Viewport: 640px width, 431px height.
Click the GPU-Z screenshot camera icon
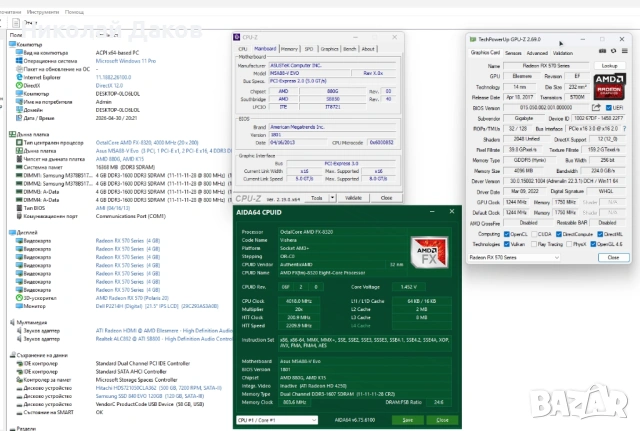point(602,51)
